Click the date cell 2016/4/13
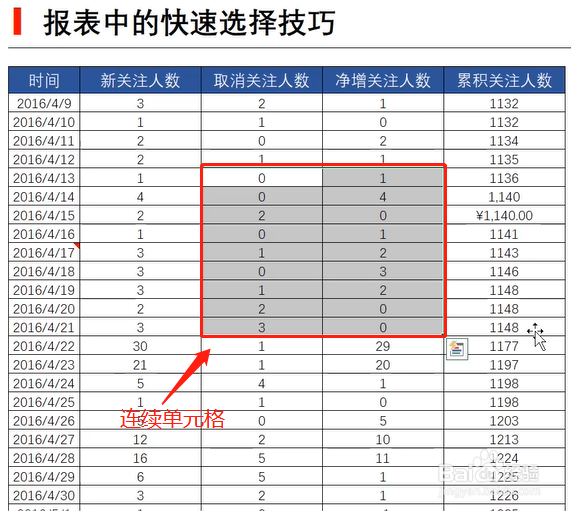 44,178
